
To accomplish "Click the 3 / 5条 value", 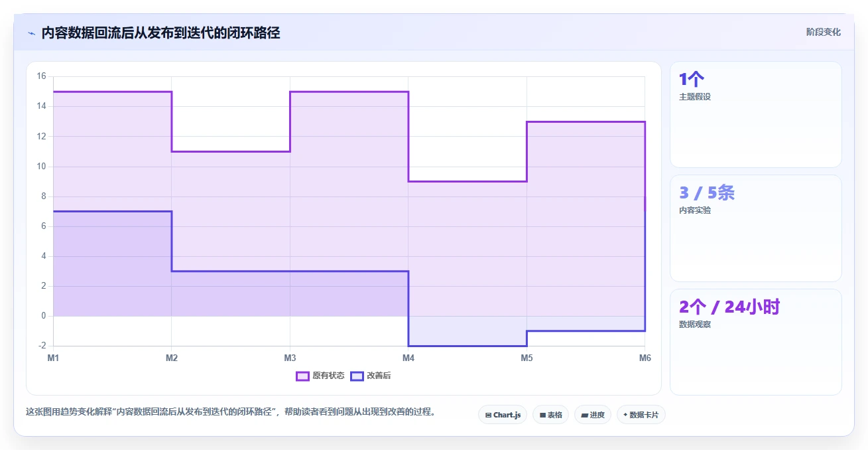I will tap(707, 193).
